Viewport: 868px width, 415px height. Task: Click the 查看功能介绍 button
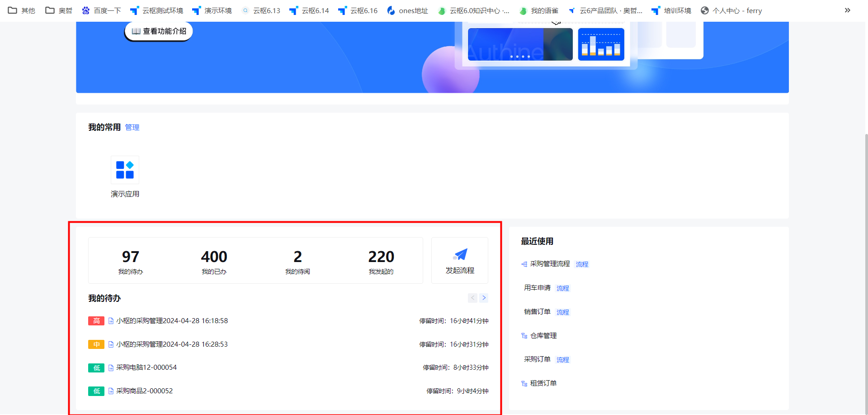(x=159, y=31)
